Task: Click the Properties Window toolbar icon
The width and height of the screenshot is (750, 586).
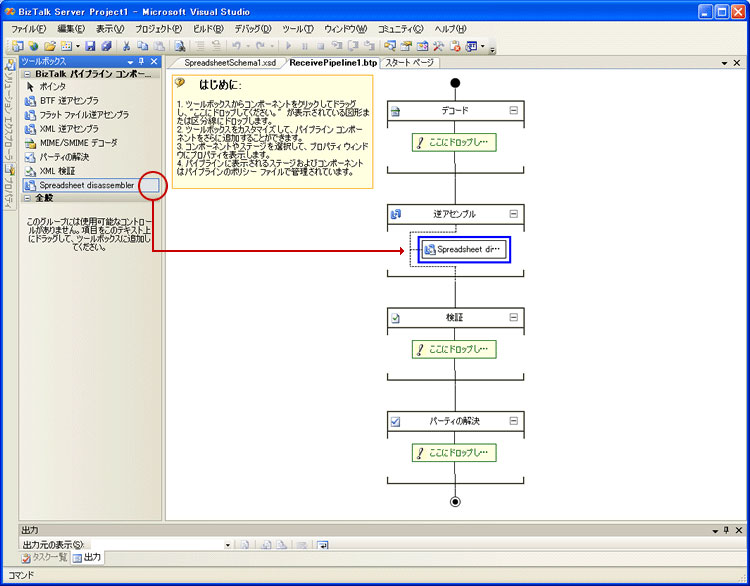Action: 406,46
